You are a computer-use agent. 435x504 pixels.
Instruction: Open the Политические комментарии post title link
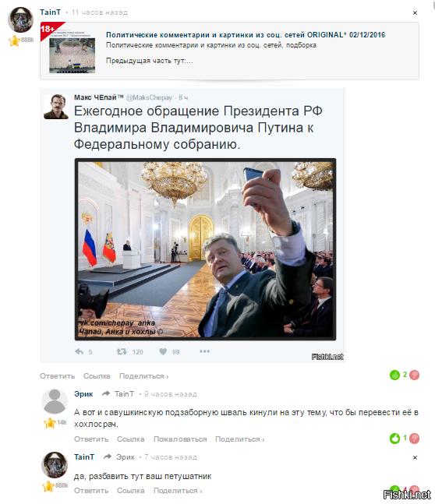pos(246,35)
